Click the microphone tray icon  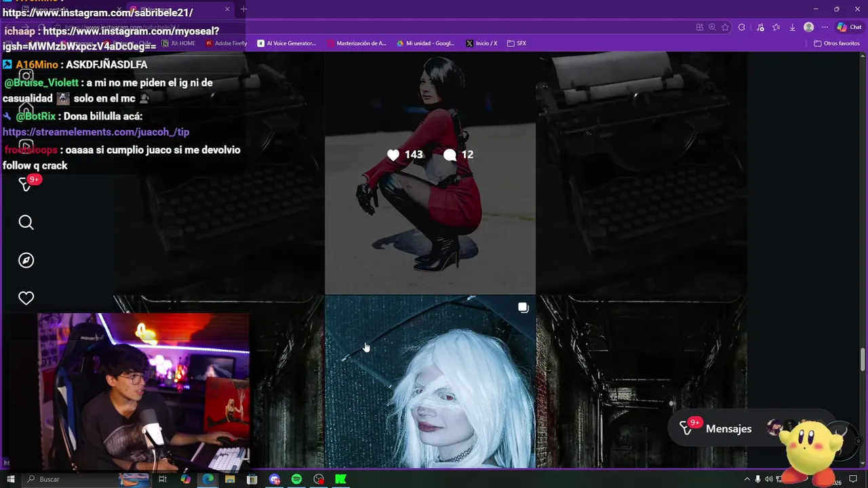[757, 479]
